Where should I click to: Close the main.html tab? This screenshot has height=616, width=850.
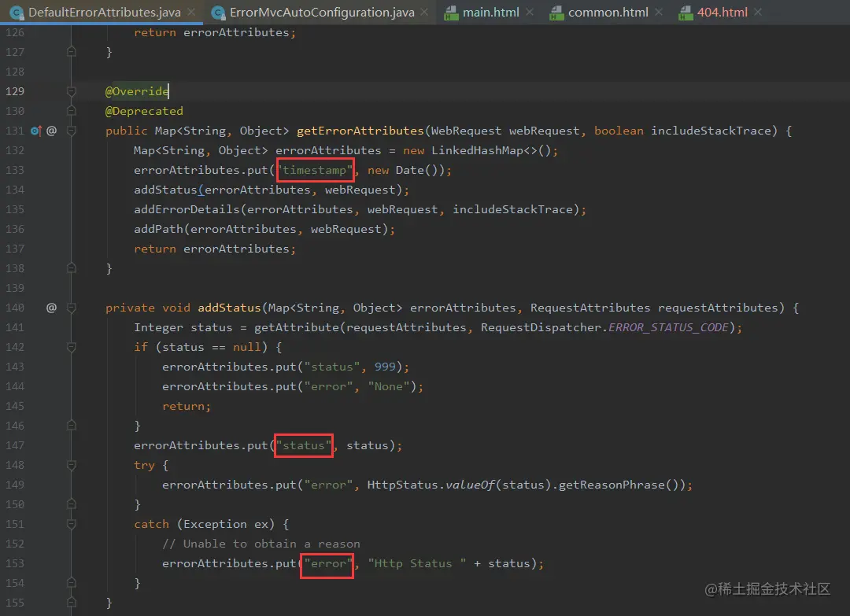[x=530, y=12]
